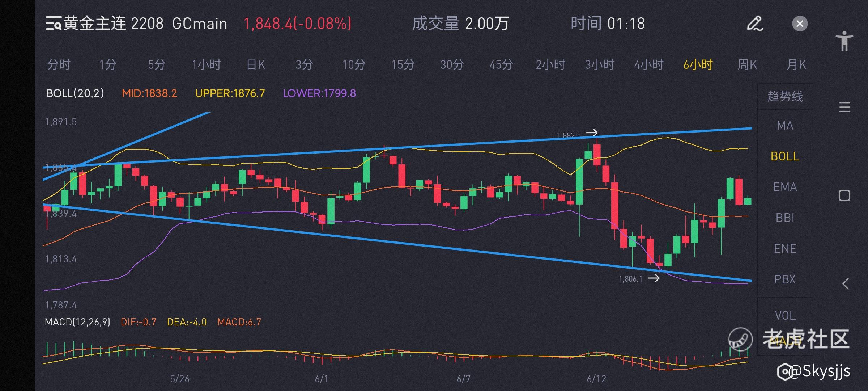Tap the back chevron icon
868x391 pixels.
845,284
